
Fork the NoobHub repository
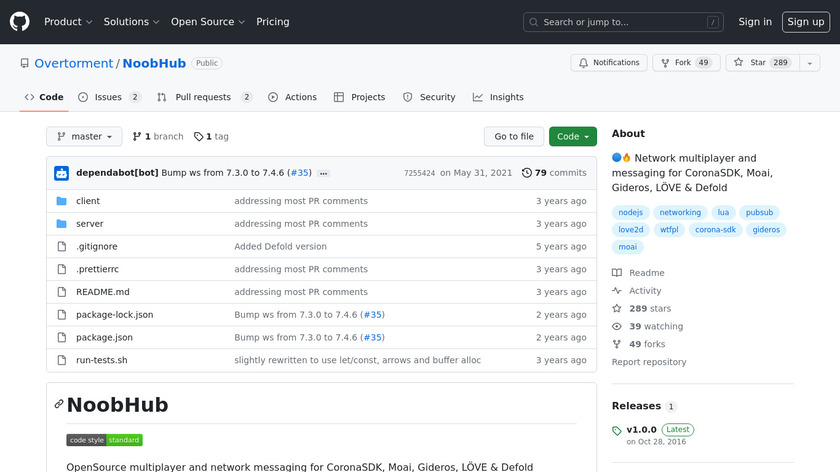point(684,63)
